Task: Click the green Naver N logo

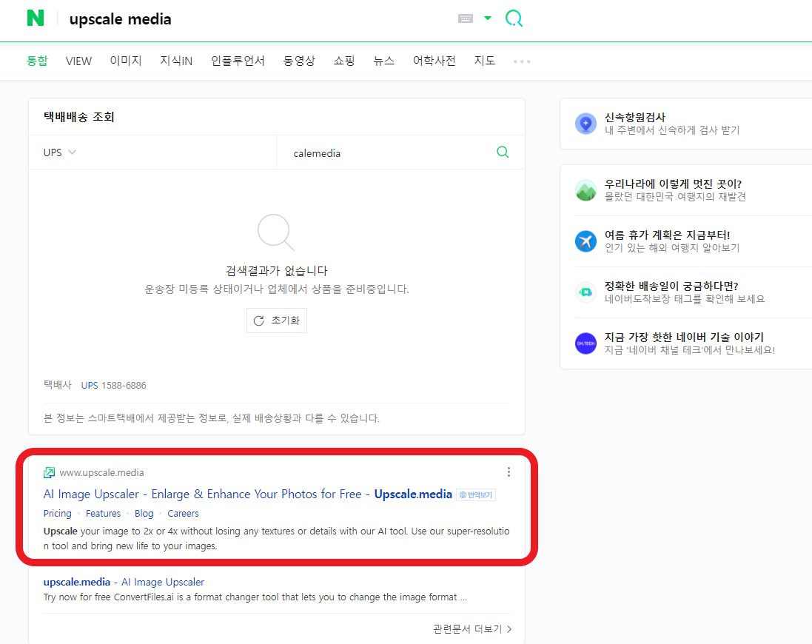Action: pyautogui.click(x=36, y=18)
